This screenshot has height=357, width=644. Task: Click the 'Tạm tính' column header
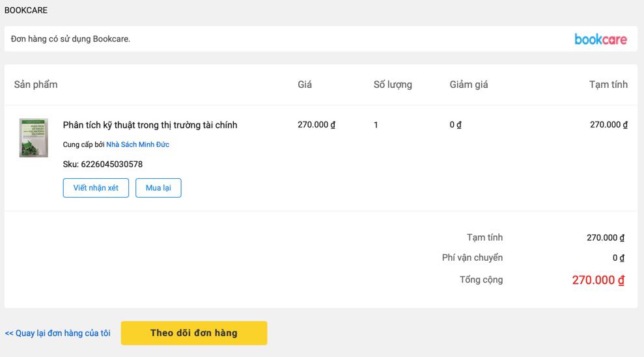point(608,85)
